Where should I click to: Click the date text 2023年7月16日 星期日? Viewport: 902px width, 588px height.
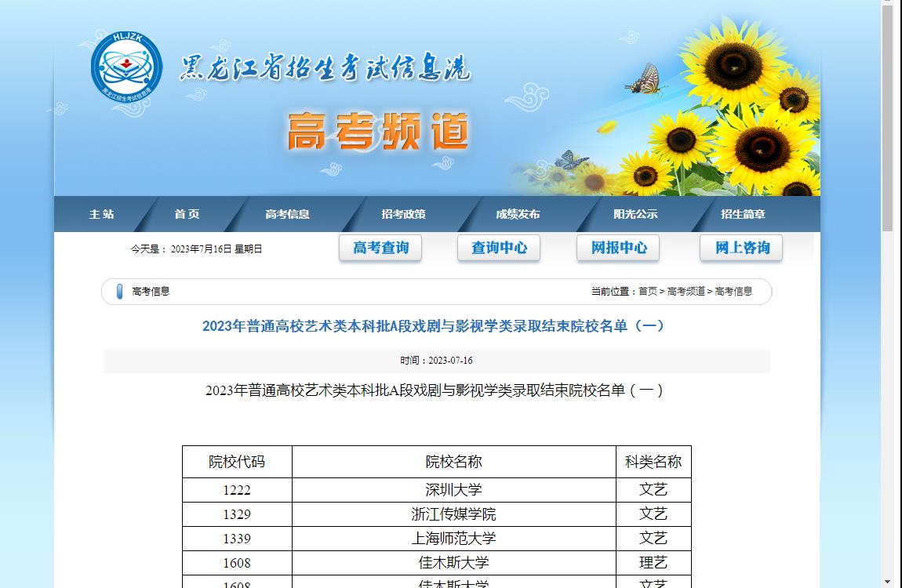click(x=216, y=249)
